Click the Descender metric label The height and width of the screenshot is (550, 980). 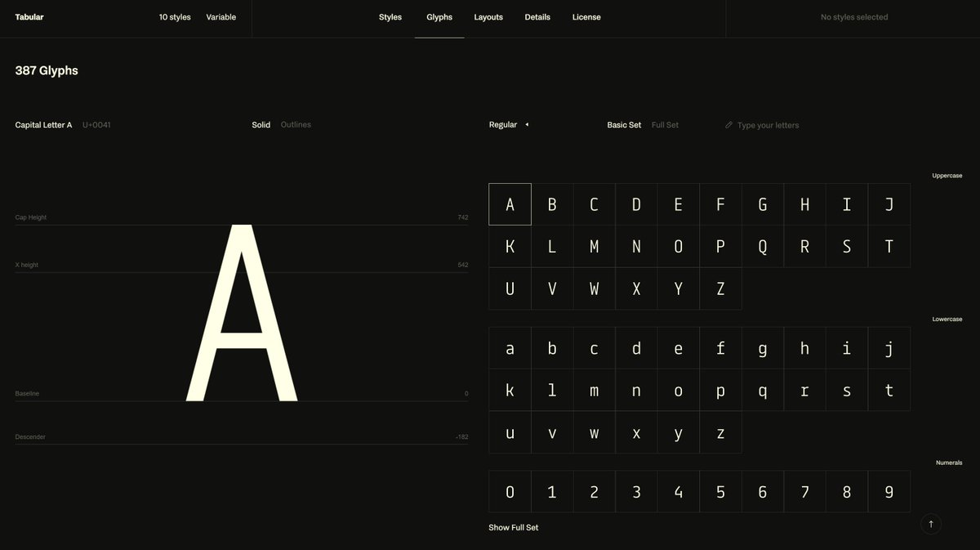30,437
